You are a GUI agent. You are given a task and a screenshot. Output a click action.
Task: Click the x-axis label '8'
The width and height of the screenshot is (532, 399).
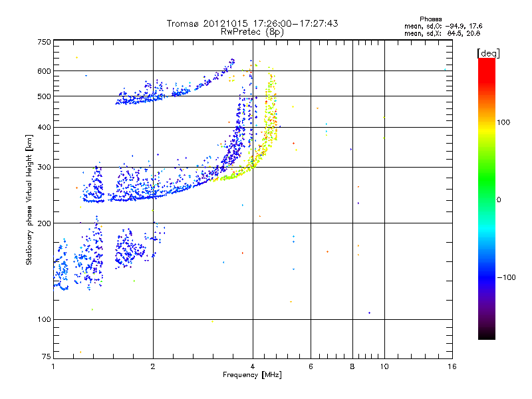352,366
